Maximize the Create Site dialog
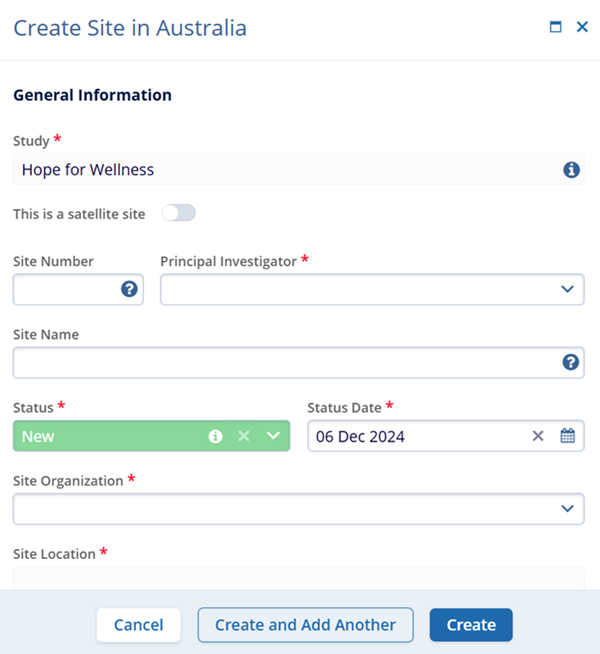 556,28
